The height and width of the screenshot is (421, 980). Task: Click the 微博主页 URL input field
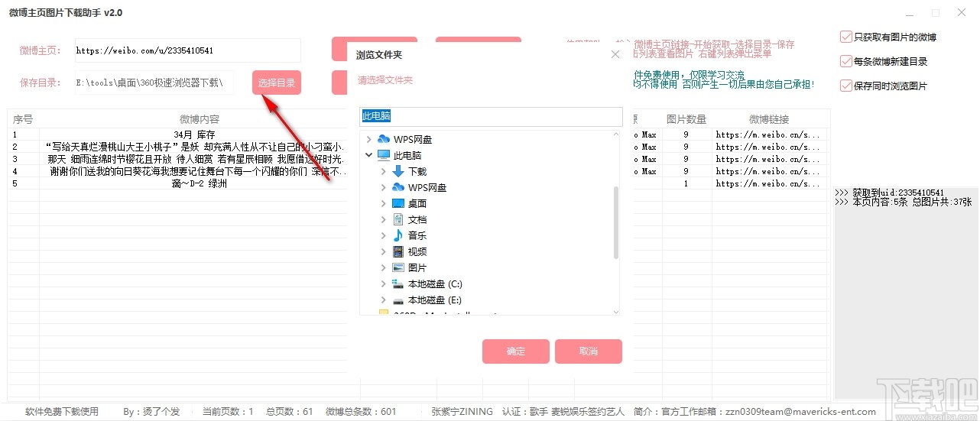point(188,50)
